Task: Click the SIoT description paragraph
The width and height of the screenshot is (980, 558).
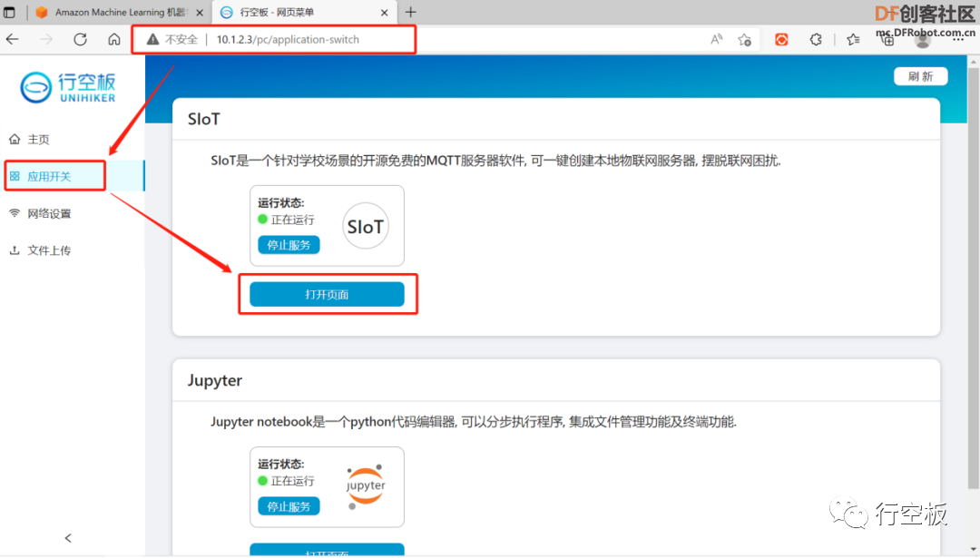Action: [x=495, y=161]
